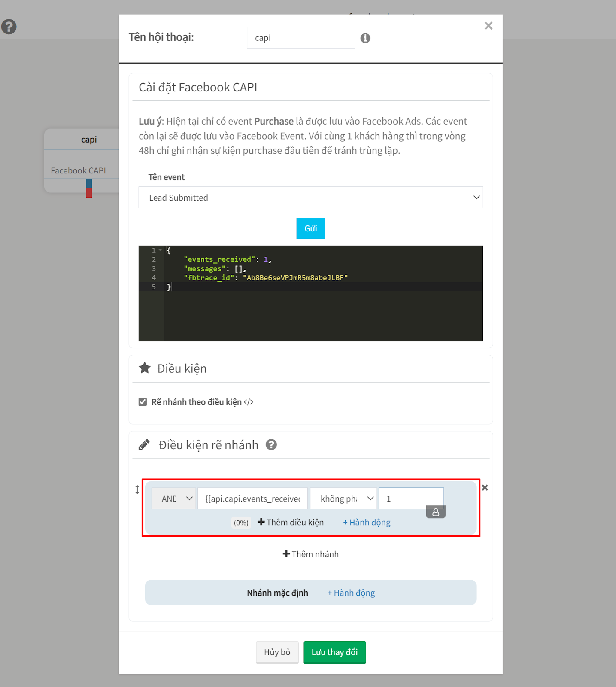Open the 'Tên event' Lead Submitted dropdown
This screenshot has width=616, height=687.
(311, 198)
